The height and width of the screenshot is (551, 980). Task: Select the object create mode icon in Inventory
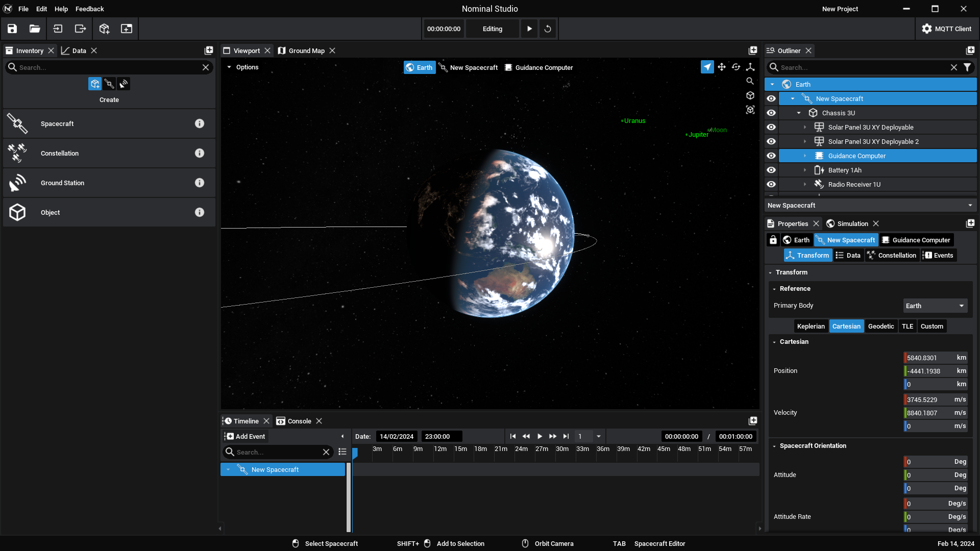click(95, 84)
